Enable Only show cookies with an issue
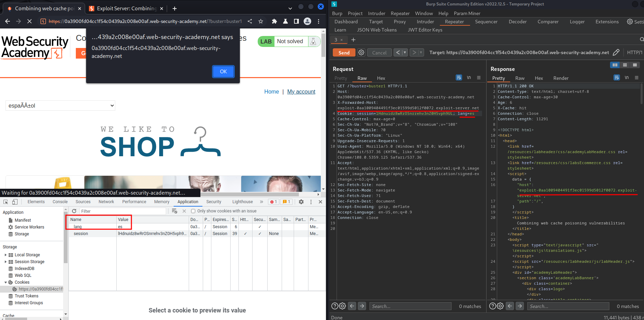The height and width of the screenshot is (320, 644). tap(193, 211)
